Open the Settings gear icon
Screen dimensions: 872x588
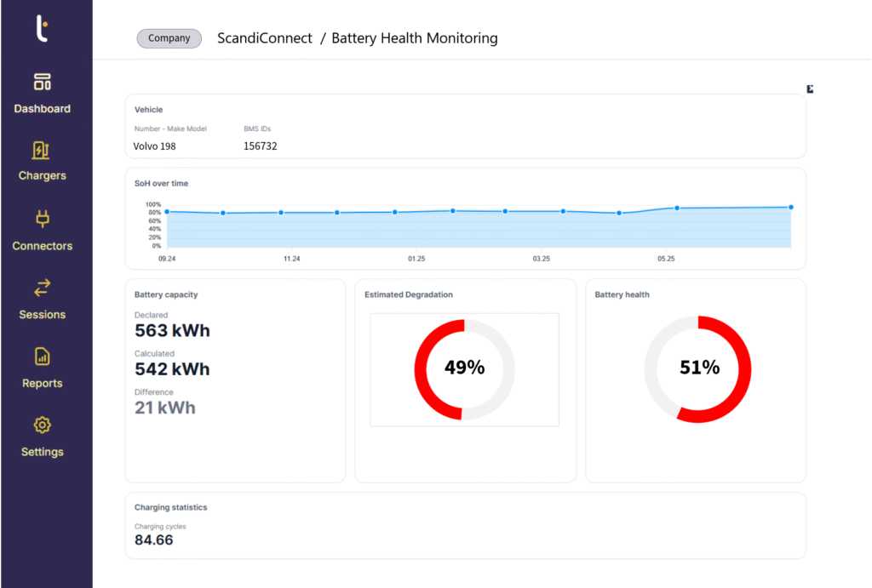pyautogui.click(x=42, y=425)
